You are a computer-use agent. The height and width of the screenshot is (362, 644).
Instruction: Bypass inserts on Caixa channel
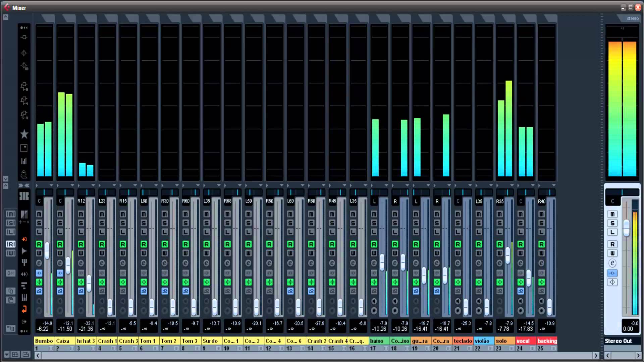tap(60, 273)
